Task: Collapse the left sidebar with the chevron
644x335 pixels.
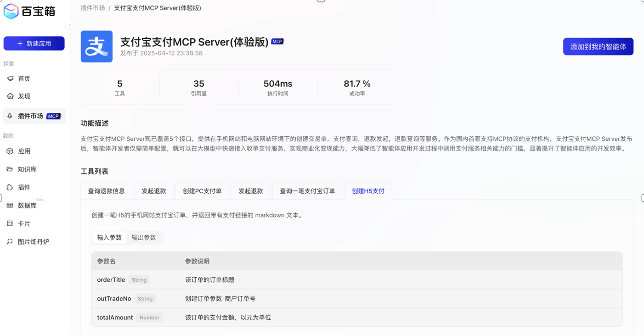Action: click(x=70, y=25)
